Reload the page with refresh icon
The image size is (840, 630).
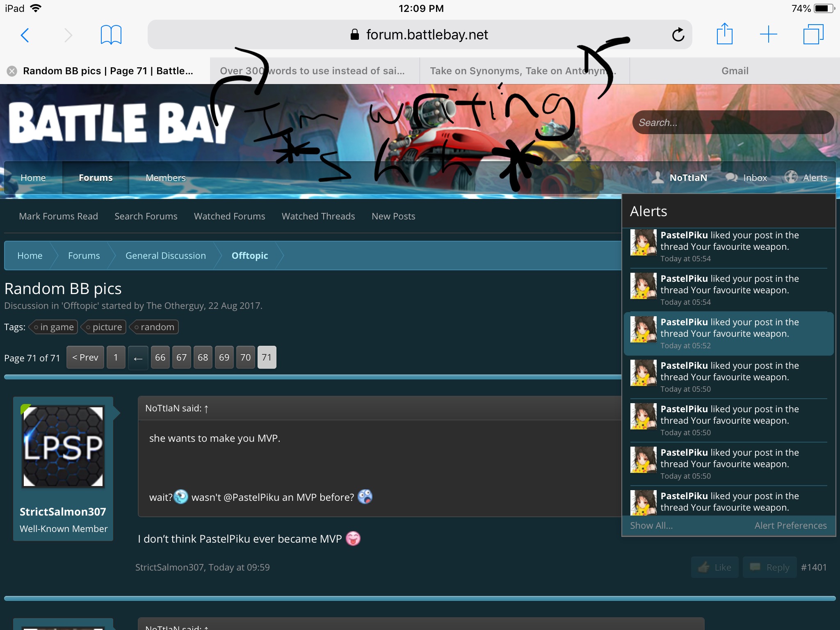click(678, 35)
